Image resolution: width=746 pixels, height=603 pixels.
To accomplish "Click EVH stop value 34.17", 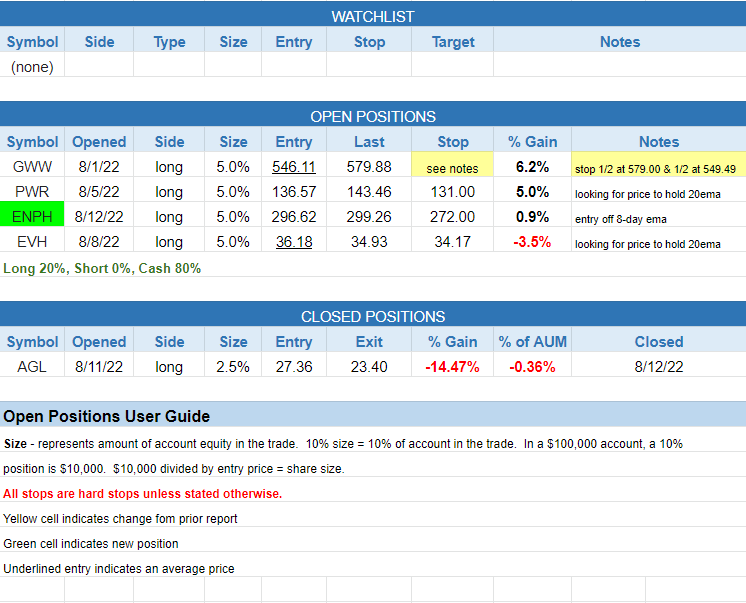I will pyautogui.click(x=452, y=241).
